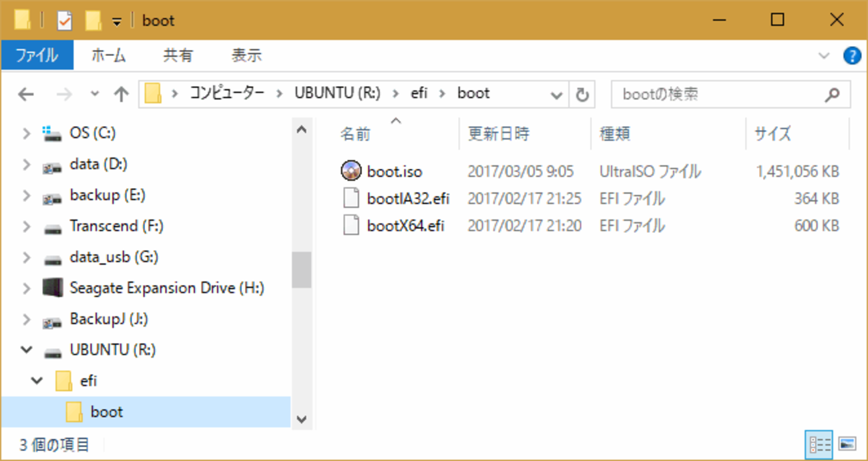Select BackupJ (J:) drive
Image resolution: width=868 pixels, height=461 pixels.
109,320
